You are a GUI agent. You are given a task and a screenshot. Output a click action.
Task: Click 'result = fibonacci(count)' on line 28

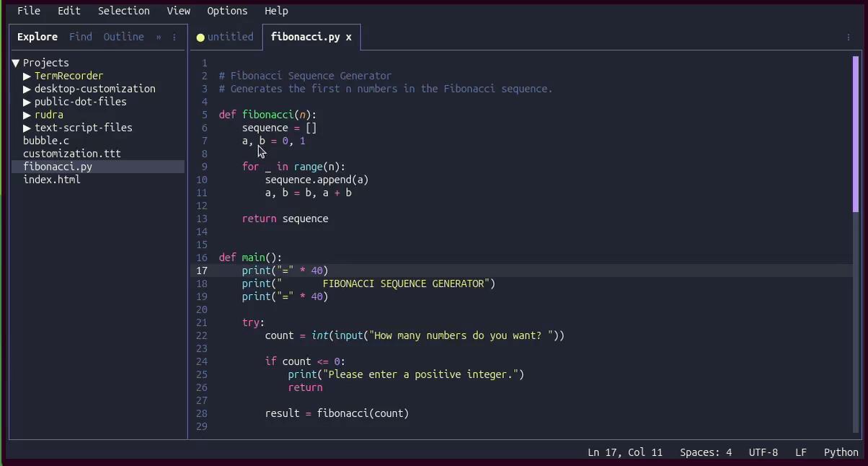[x=337, y=413]
